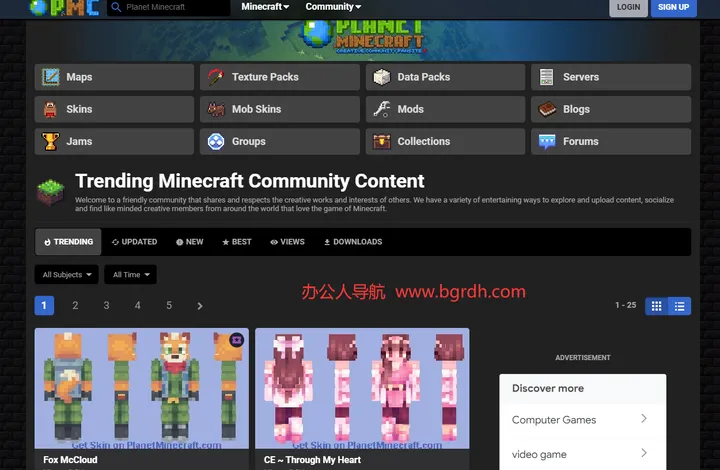Open the All Time dropdown
Image resolution: width=720 pixels, height=470 pixels.
pos(130,274)
